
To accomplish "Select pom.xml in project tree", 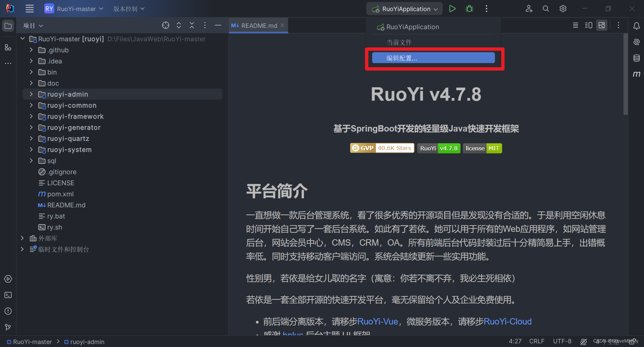I will (x=60, y=194).
